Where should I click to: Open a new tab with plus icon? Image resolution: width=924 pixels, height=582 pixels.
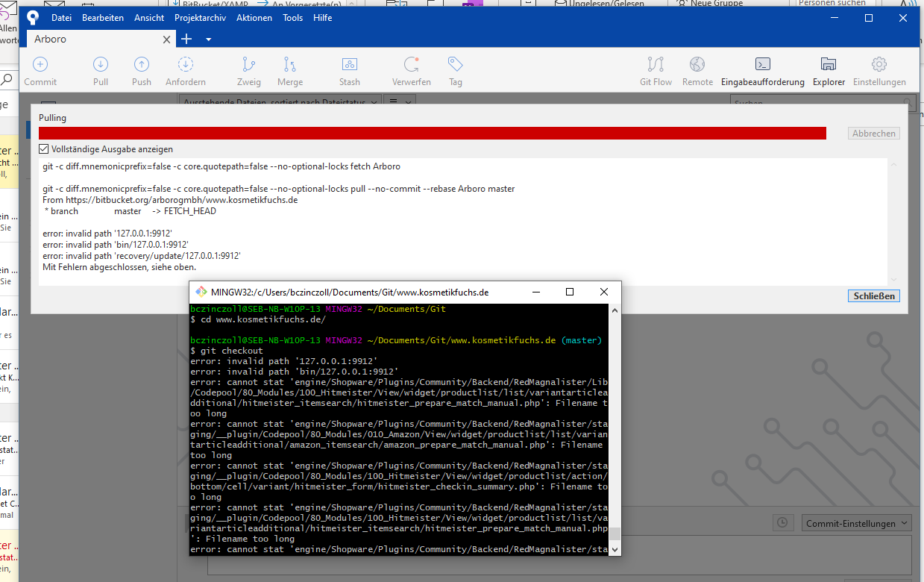tap(186, 39)
